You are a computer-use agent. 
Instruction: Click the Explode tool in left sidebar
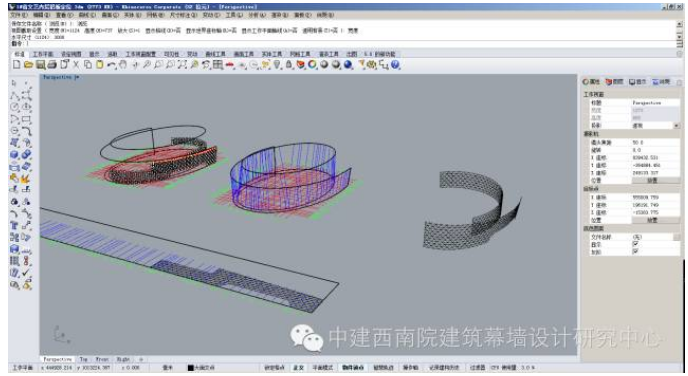pos(26,178)
